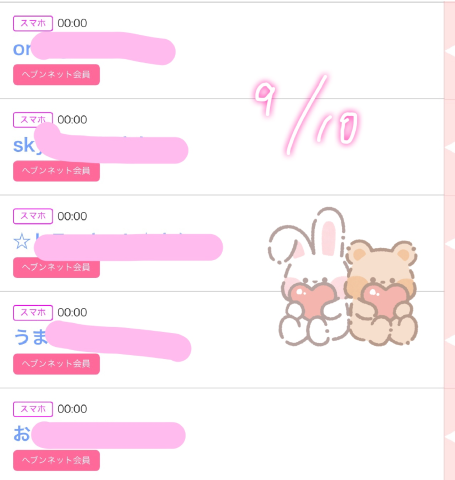Tap the tan bear holding a heart
Screen dimensions: 455x480
tap(382, 292)
